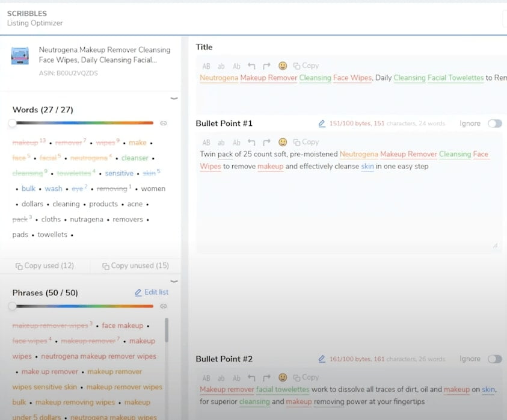Image resolution: width=507 pixels, height=420 pixels.
Task: Open emoji picker for Bullet Point #2
Action: click(283, 378)
